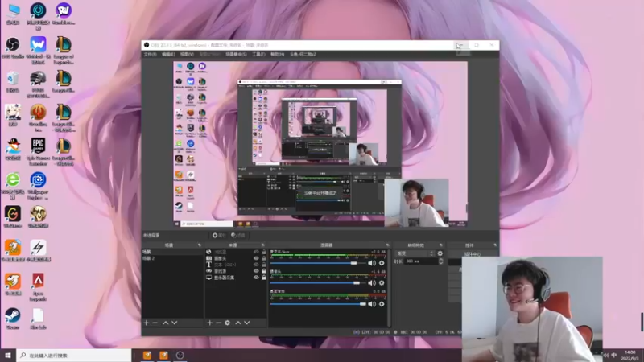Adjust the 桌面音频 volume slider
This screenshot has height=362, width=644.
coord(318,304)
